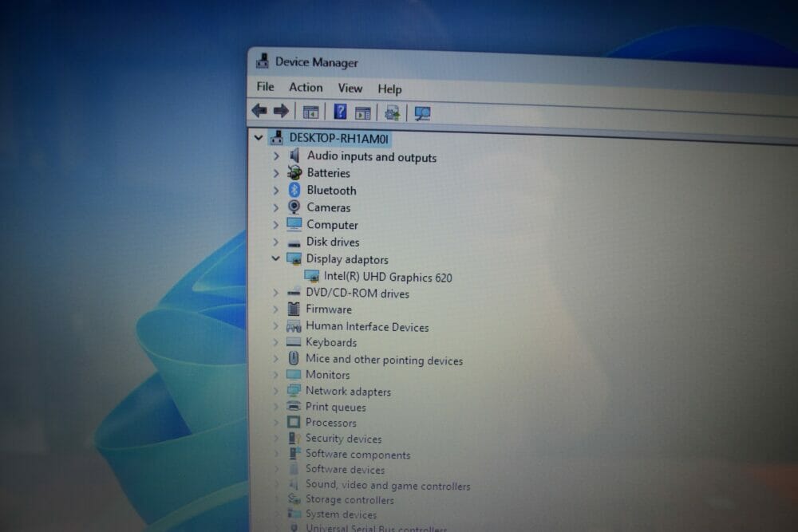Viewport: 798px width, 532px height.
Task: Click the Cameras webcam icon
Action: 294,207
